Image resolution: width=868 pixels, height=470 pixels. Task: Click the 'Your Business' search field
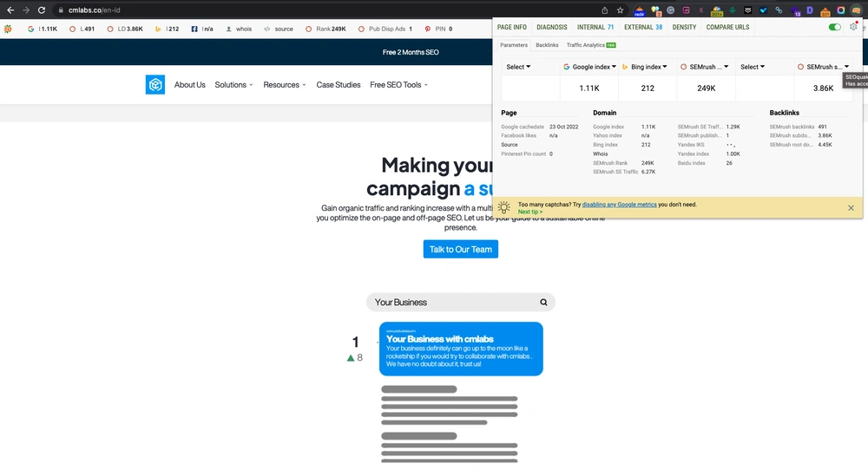tap(461, 303)
